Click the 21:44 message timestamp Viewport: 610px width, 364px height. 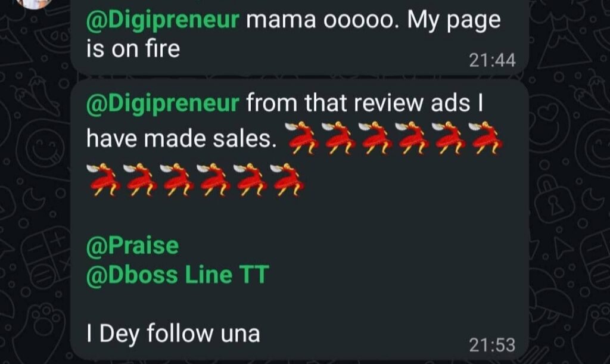pyautogui.click(x=492, y=60)
